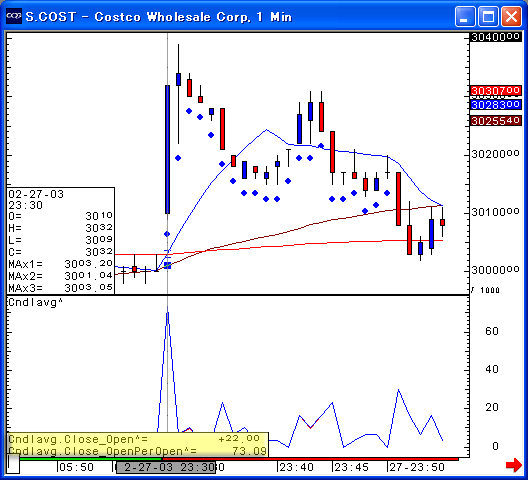Click the dark red 3025540 price label
This screenshot has width=528, height=480.
495,121
